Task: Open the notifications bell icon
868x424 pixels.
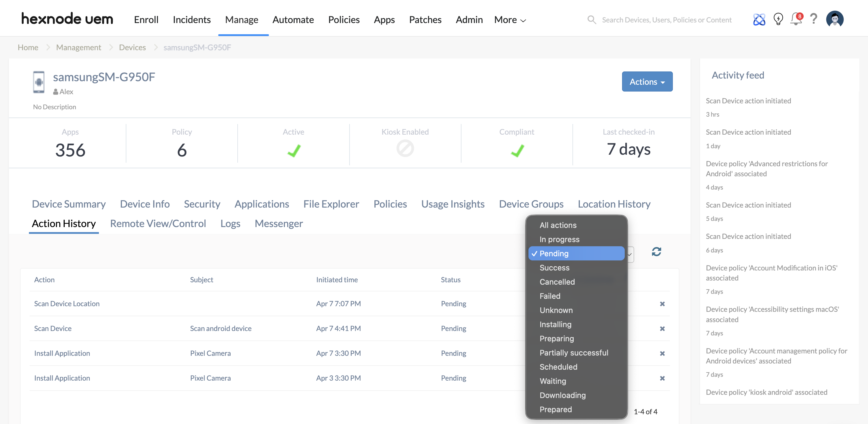Action: click(x=796, y=19)
